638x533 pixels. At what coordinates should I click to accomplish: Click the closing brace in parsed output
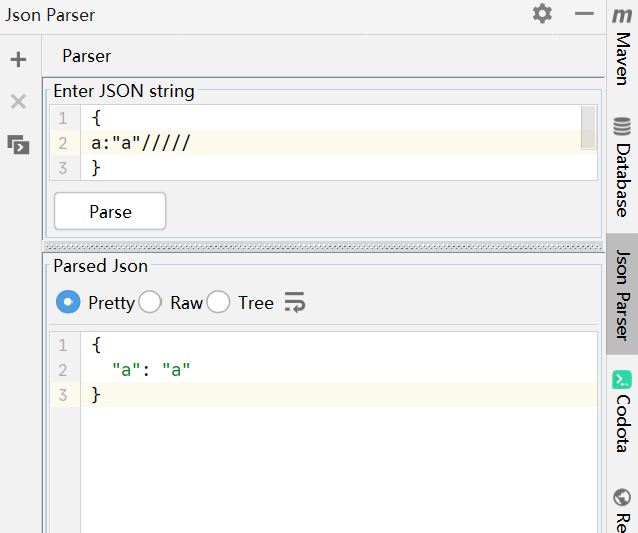pyautogui.click(x=96, y=395)
